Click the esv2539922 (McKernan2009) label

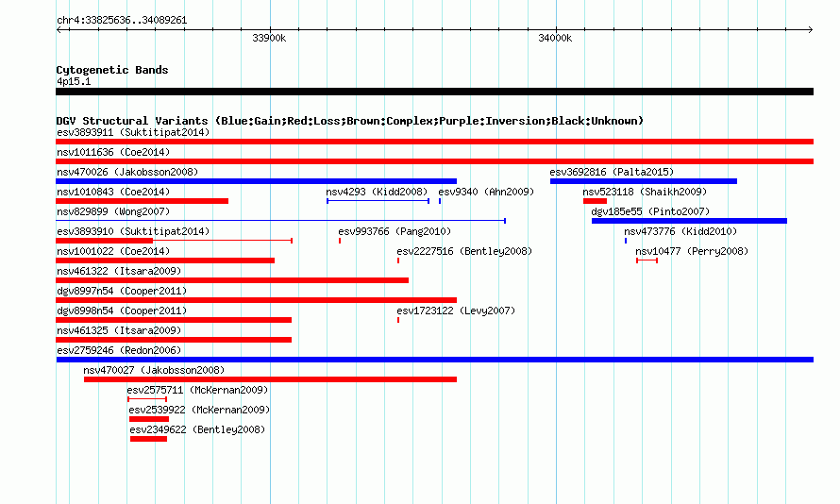(x=199, y=410)
